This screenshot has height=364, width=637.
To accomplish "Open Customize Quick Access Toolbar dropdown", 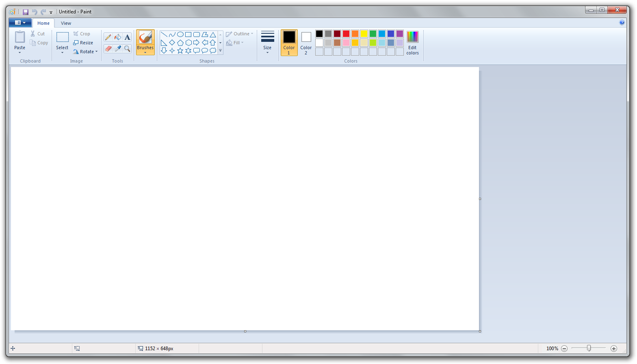I will (51, 13).
